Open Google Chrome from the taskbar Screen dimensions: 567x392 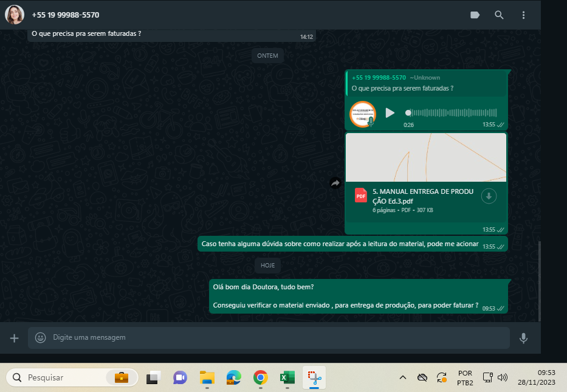[260, 377]
